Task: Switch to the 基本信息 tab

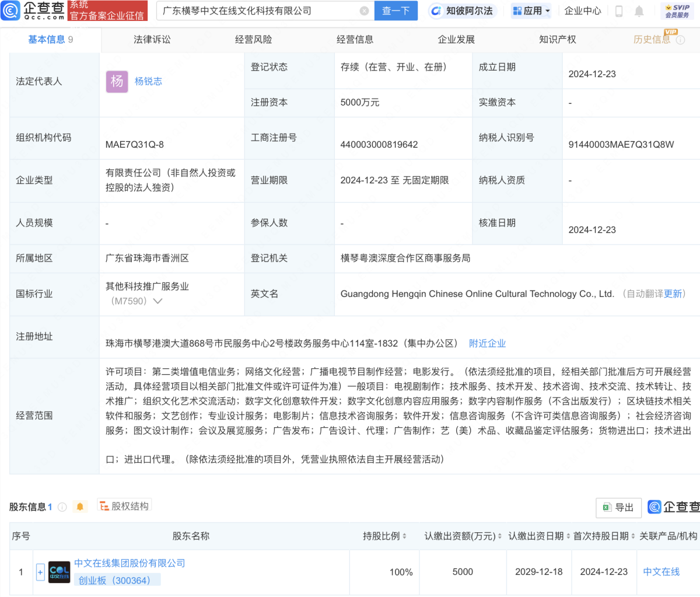Action: (51, 40)
